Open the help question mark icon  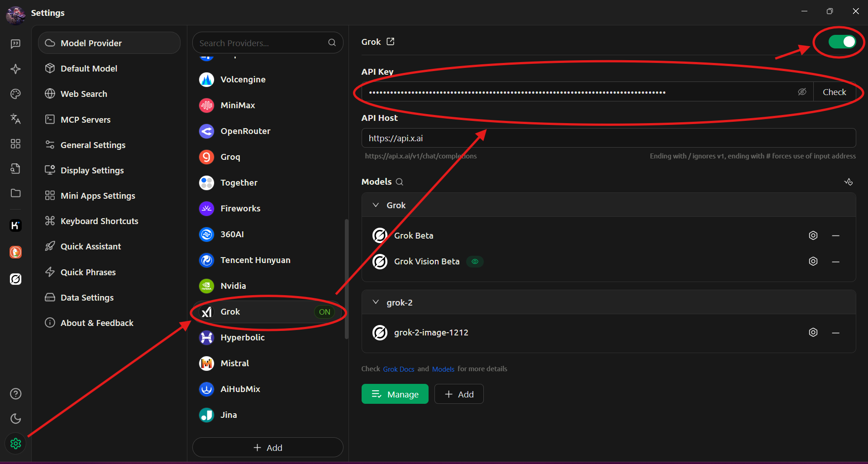[15, 394]
